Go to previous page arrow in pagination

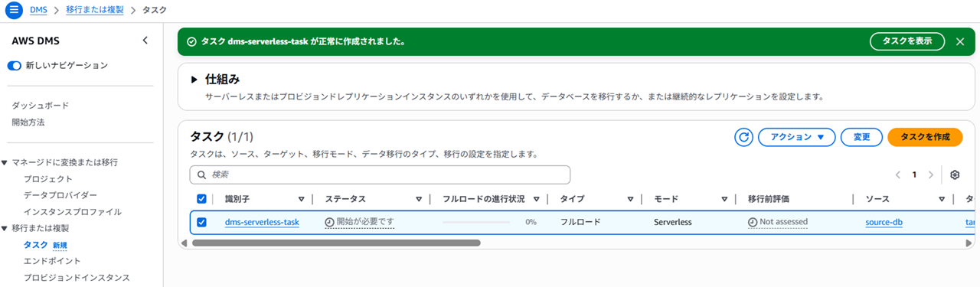pyautogui.click(x=898, y=174)
